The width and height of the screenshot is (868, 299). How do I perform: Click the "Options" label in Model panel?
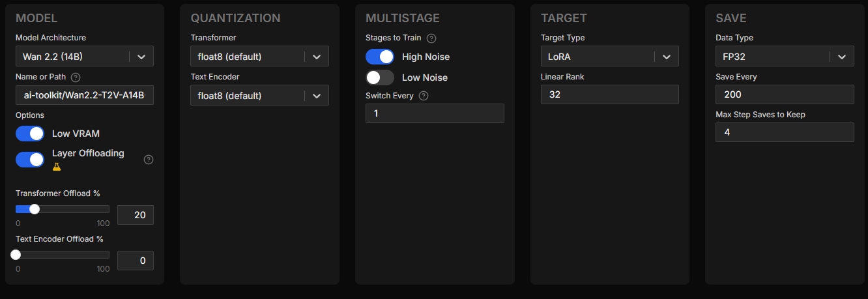point(30,115)
